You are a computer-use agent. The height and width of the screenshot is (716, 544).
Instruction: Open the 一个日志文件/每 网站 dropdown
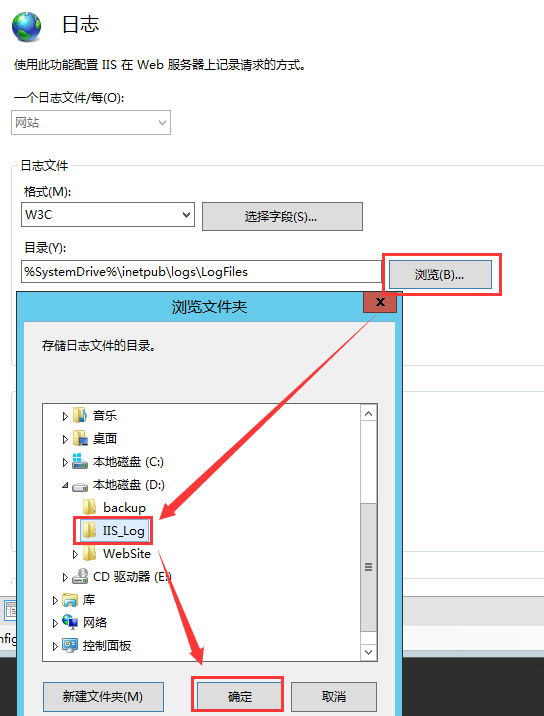point(91,122)
